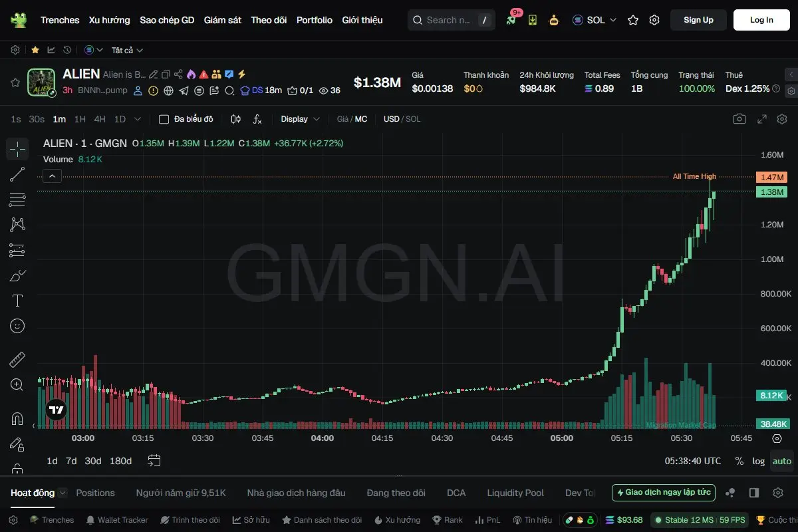Open Wallet Tracker in bottom bar
This screenshot has height=532, width=798.
[117, 520]
